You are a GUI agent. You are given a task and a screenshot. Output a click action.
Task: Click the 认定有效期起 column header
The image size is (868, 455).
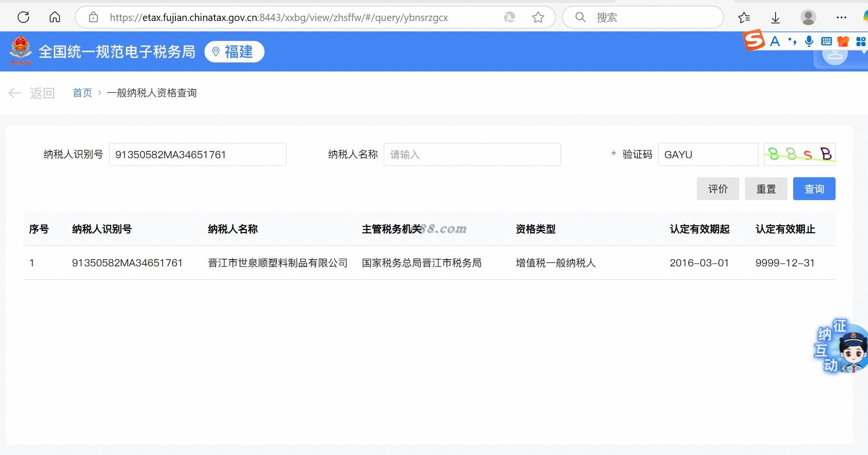[700, 229]
